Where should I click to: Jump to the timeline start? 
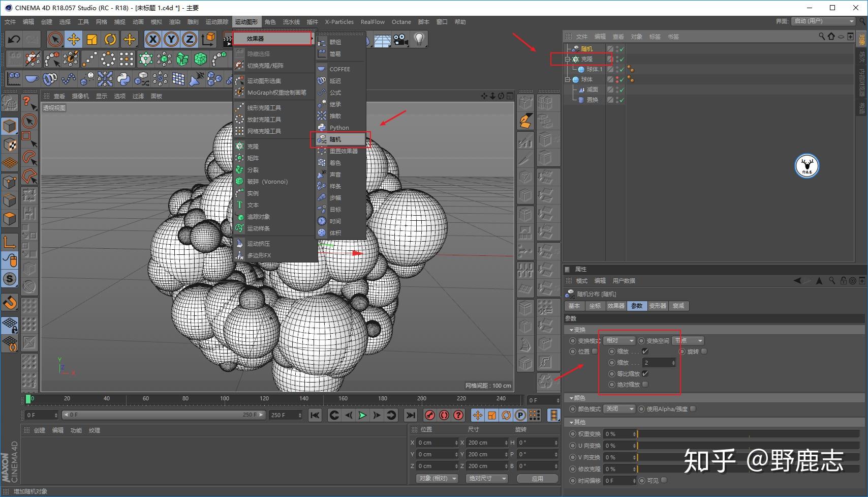point(315,415)
